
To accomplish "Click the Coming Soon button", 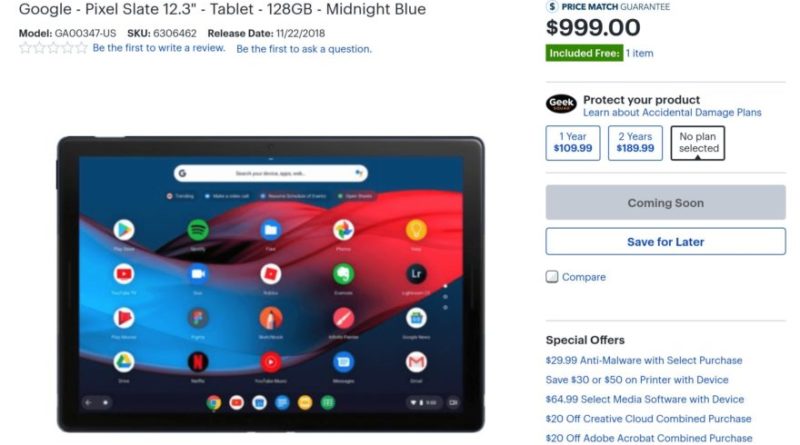I will click(665, 203).
